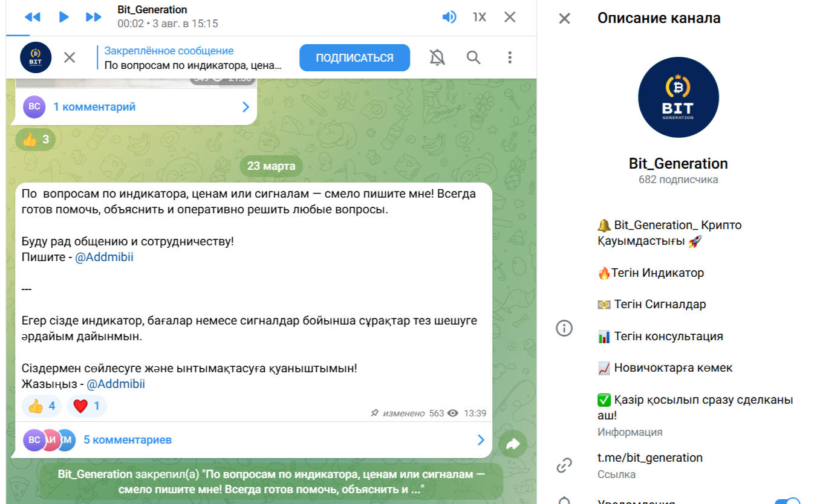Click the views eye icon on message

click(x=452, y=413)
